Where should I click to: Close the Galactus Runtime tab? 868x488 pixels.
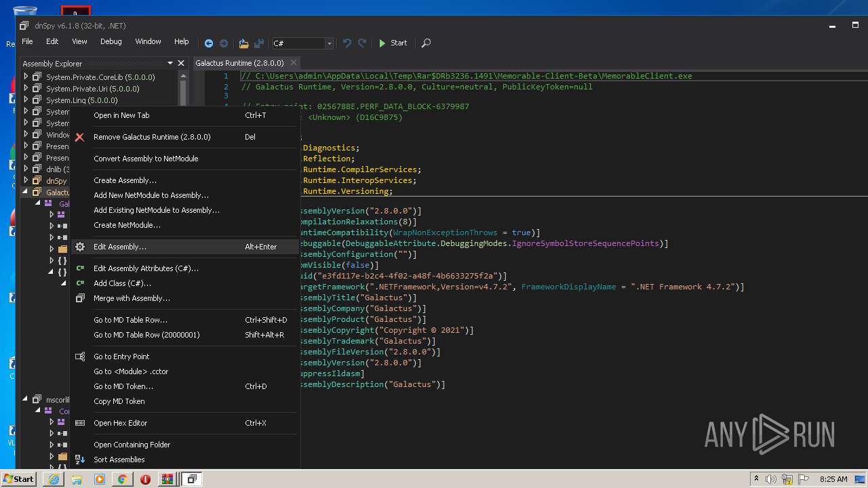coord(294,63)
